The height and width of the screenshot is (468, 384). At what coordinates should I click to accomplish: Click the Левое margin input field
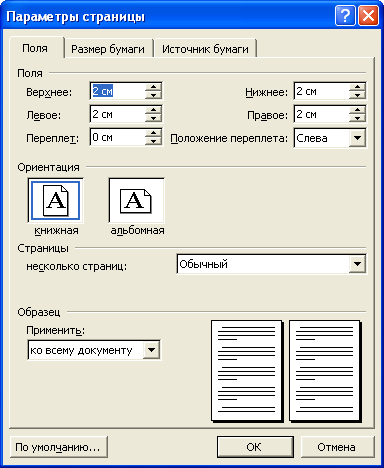[x=117, y=114]
